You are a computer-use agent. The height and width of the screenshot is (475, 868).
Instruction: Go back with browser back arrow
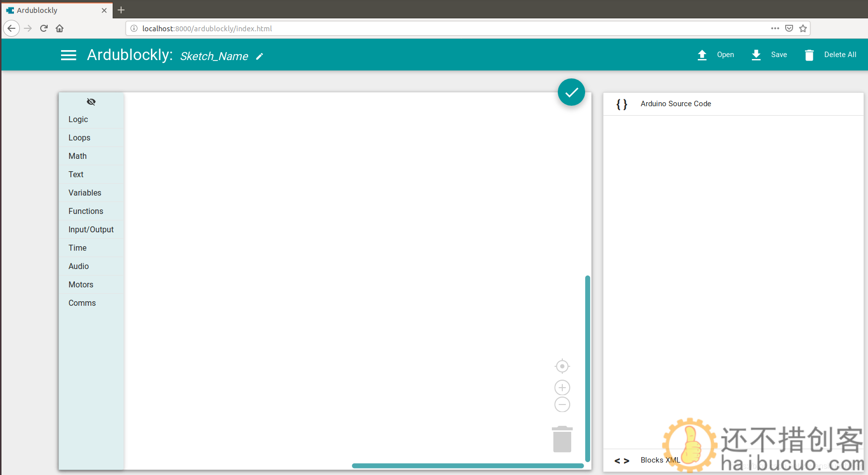point(11,28)
